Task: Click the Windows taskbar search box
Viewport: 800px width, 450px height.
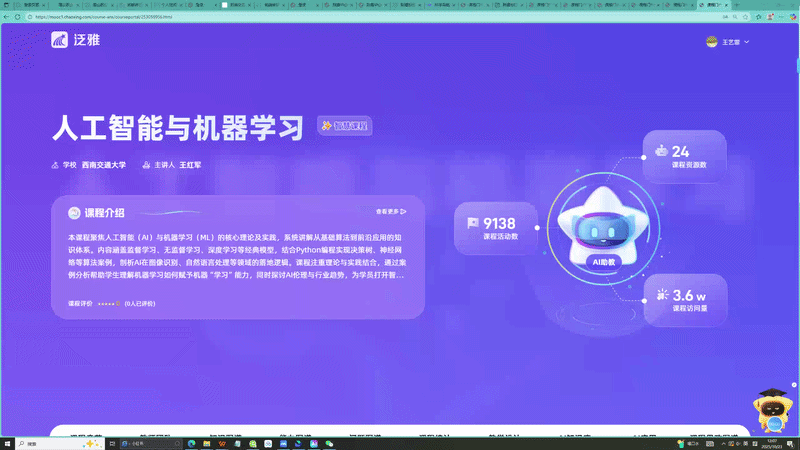Action: point(60,444)
